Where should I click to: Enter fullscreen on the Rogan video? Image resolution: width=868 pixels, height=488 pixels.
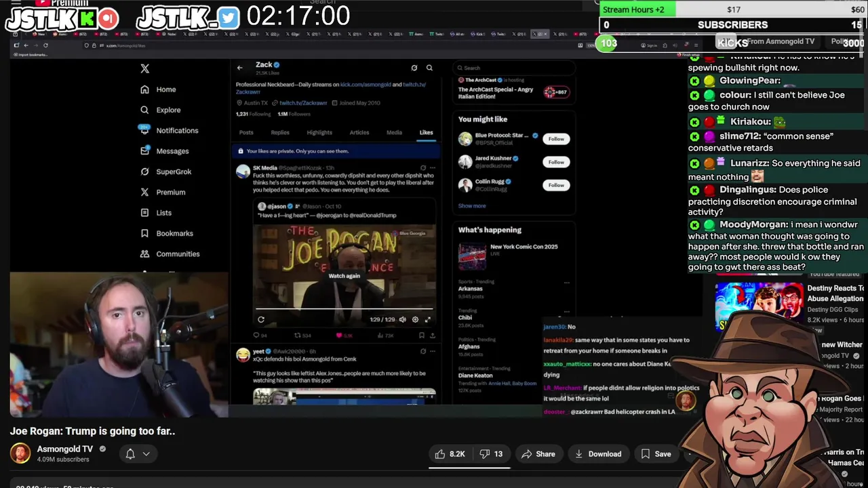pos(427,319)
